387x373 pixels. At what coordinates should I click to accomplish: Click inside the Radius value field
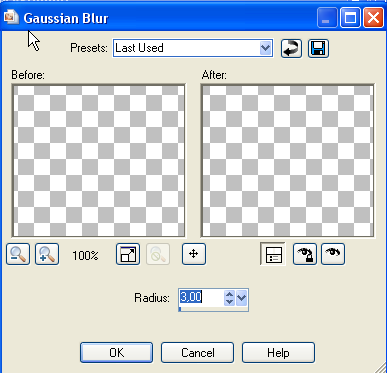coord(201,297)
